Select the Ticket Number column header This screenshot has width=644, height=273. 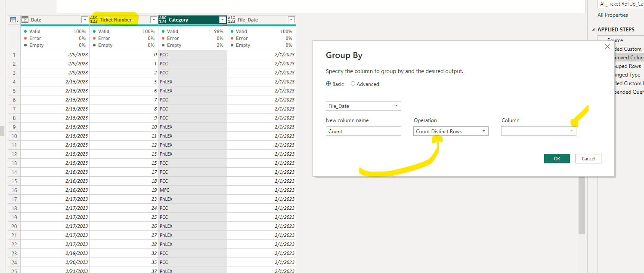(x=124, y=20)
